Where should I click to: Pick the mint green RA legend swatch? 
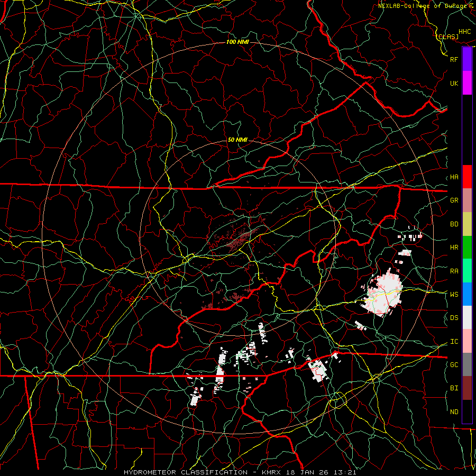pyautogui.click(x=467, y=271)
